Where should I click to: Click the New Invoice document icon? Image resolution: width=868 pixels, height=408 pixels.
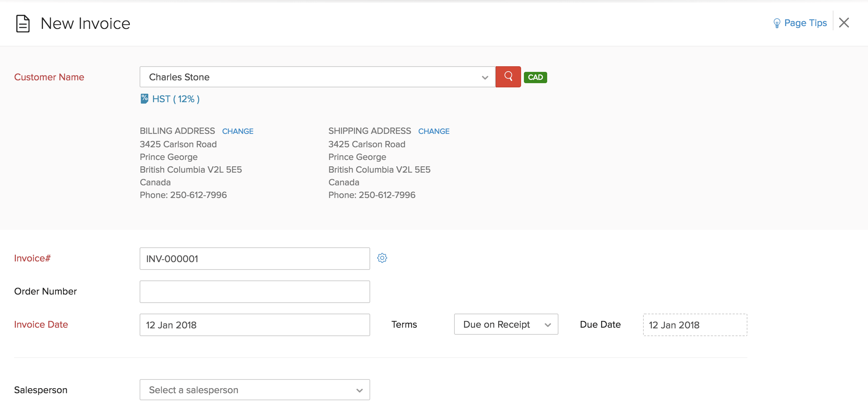(x=22, y=23)
